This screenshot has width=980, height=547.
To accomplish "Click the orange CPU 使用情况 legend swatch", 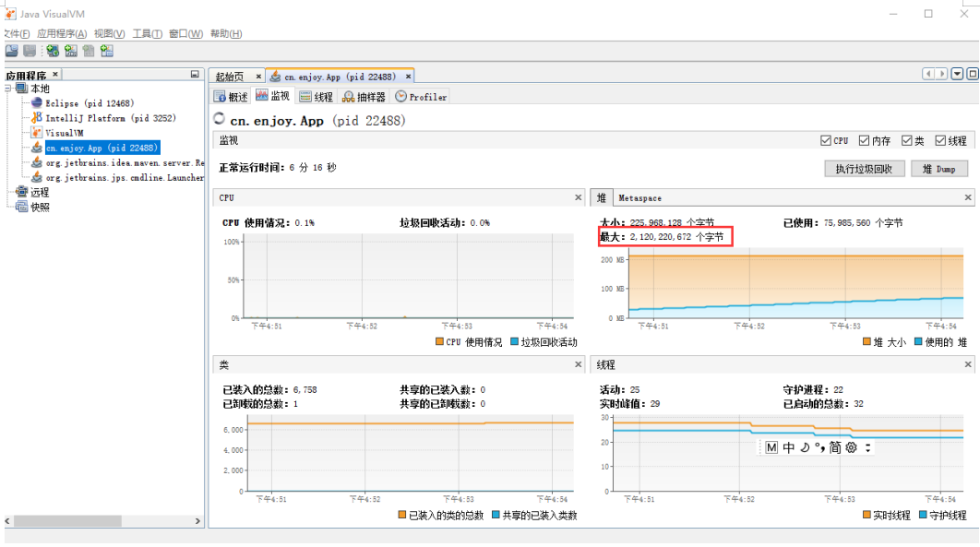I will pos(439,341).
